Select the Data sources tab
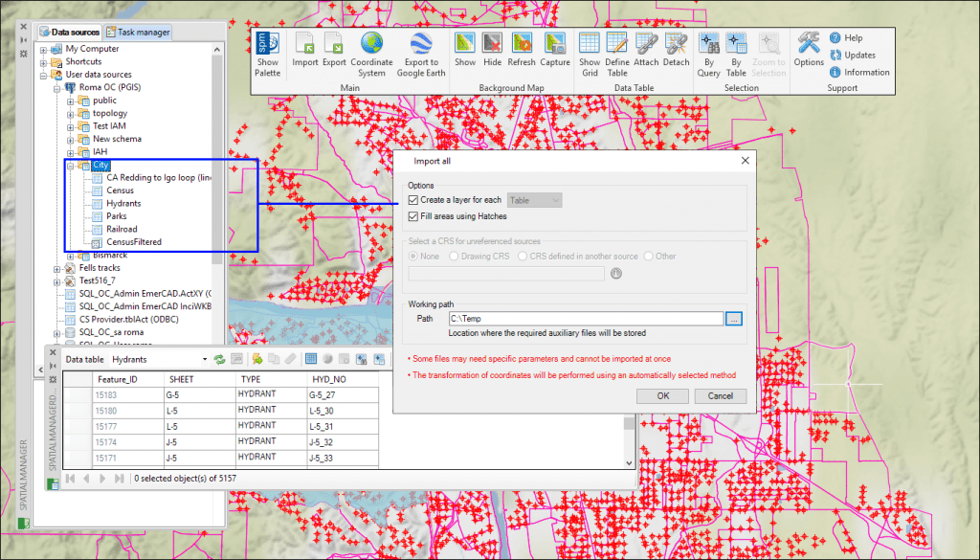 click(70, 32)
